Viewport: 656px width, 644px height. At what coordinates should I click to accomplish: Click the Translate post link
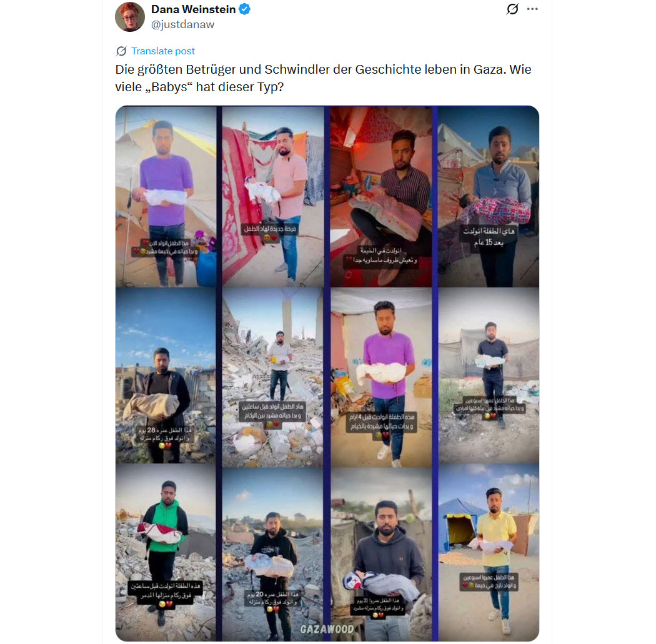[x=162, y=51]
